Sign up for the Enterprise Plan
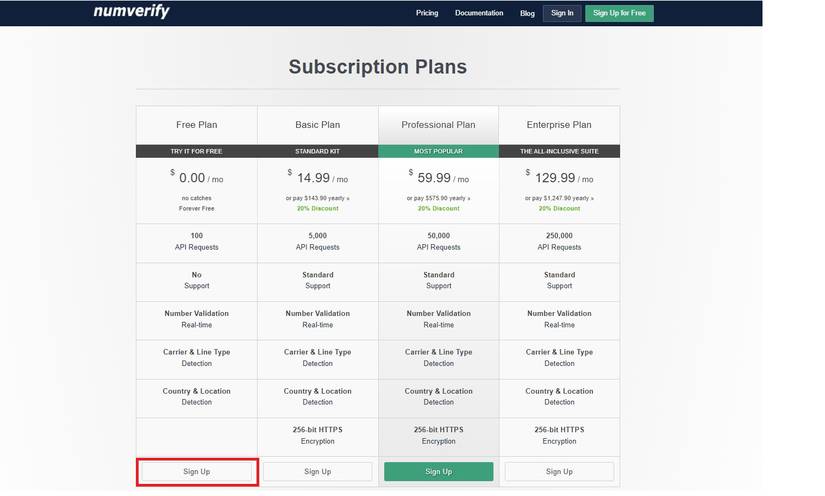825x496 pixels. pos(559,471)
